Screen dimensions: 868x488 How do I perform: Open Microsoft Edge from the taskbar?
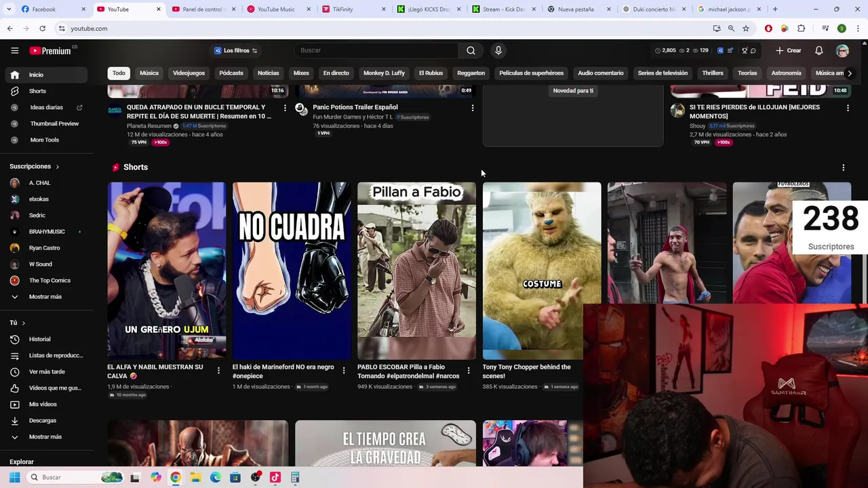(215, 477)
